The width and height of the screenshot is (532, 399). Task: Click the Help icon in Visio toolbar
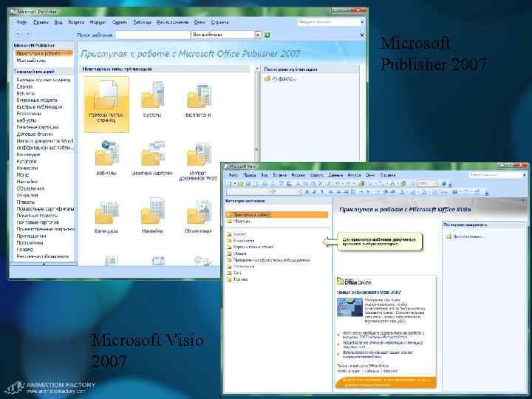[x=444, y=183]
